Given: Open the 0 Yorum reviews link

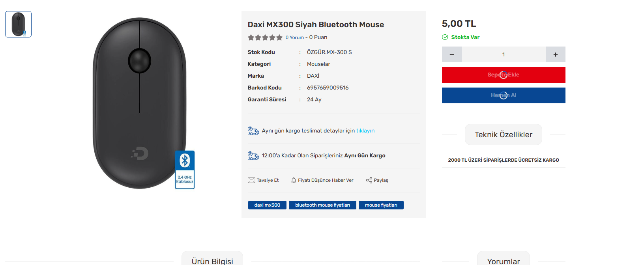Looking at the screenshot, I should pos(295,37).
